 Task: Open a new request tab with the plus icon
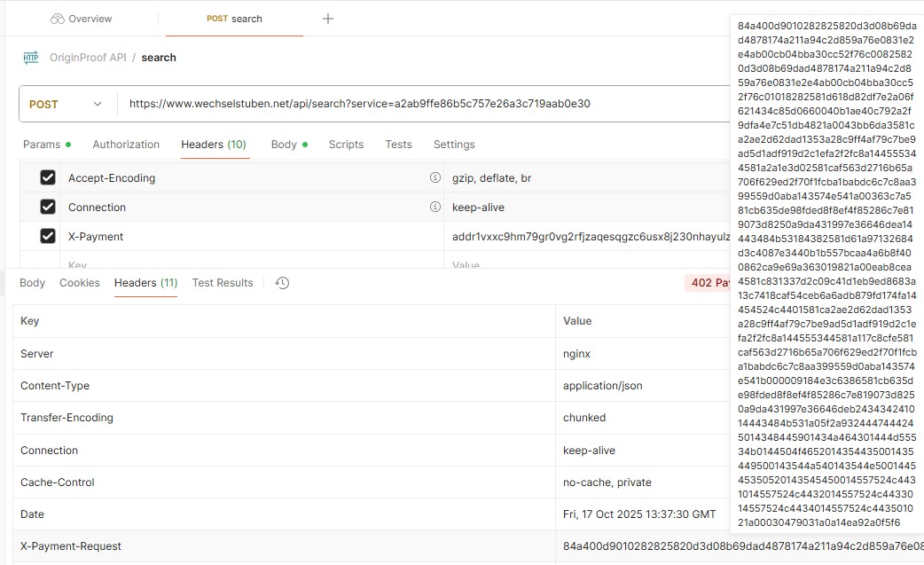[328, 18]
